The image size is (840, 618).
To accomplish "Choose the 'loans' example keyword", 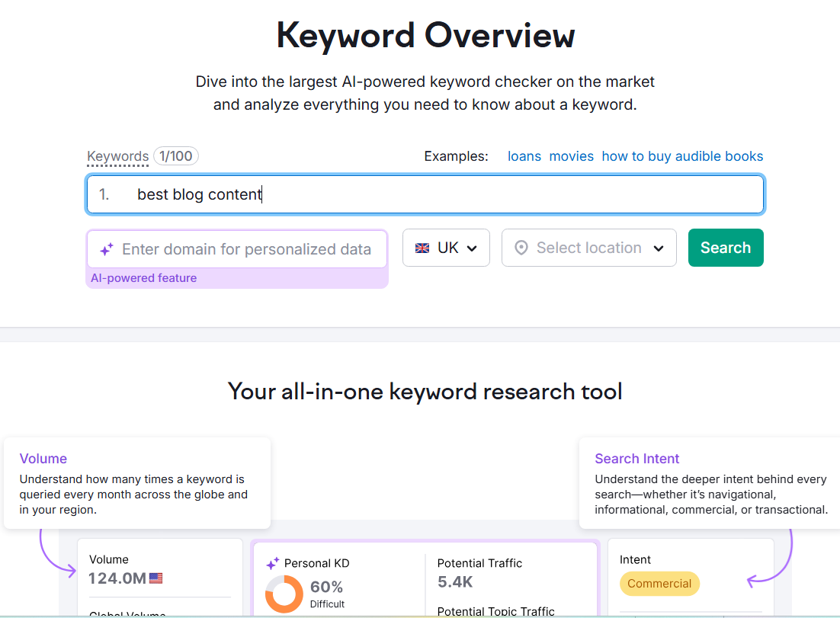I will click(524, 156).
